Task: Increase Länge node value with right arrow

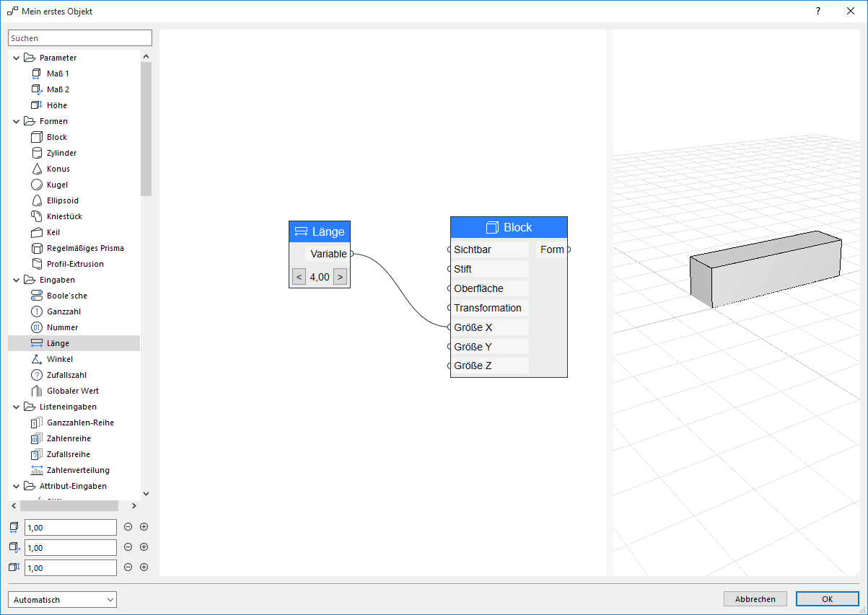Action: click(340, 277)
